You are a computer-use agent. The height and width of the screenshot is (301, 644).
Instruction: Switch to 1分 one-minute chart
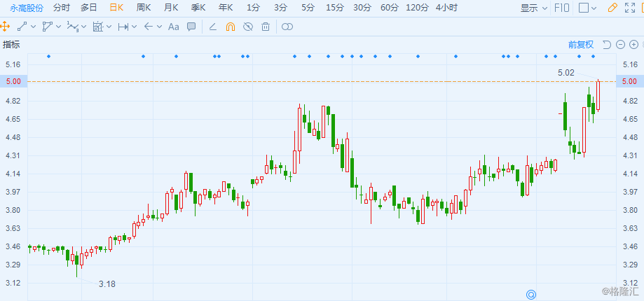click(254, 8)
